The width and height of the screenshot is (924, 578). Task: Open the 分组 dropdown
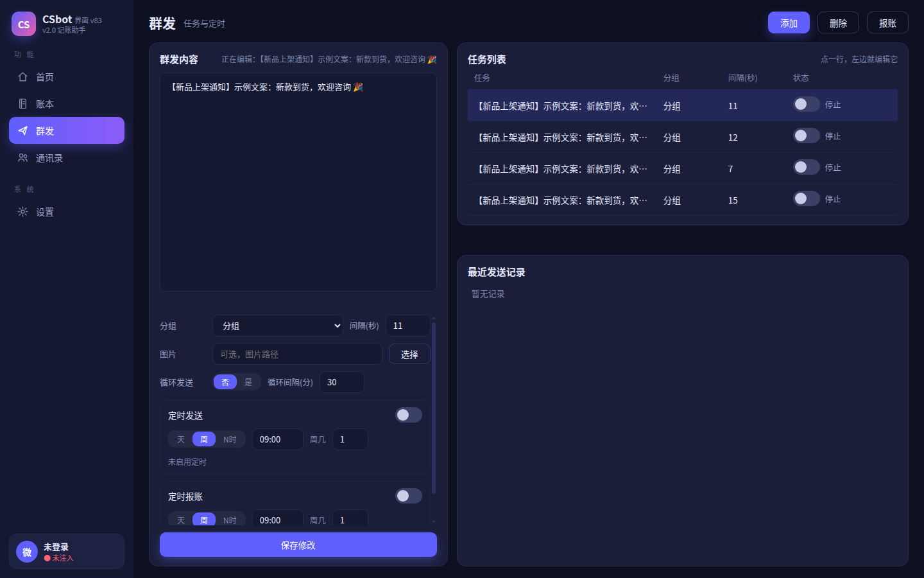[278, 326]
